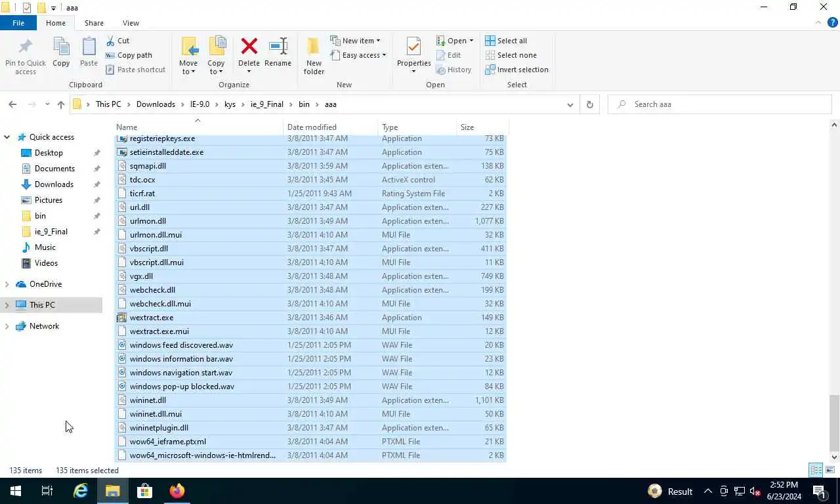Switch to the Home ribbon tab
This screenshot has height=504, width=840.
pos(56,23)
